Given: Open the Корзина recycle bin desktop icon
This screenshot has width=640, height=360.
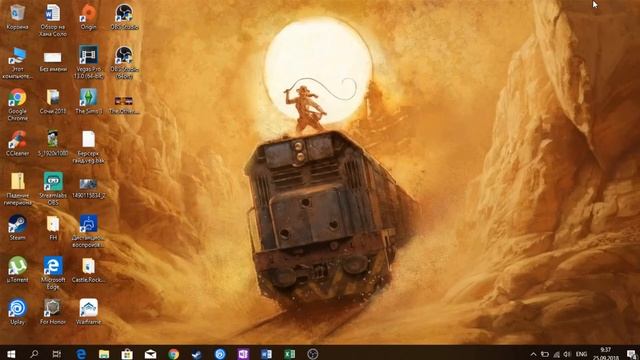Looking at the screenshot, I should [x=17, y=16].
